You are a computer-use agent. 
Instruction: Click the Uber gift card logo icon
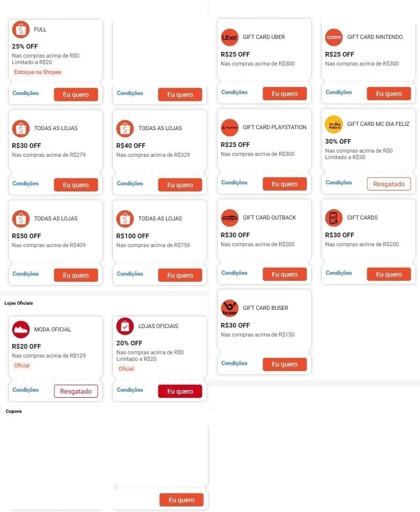pos(229,37)
